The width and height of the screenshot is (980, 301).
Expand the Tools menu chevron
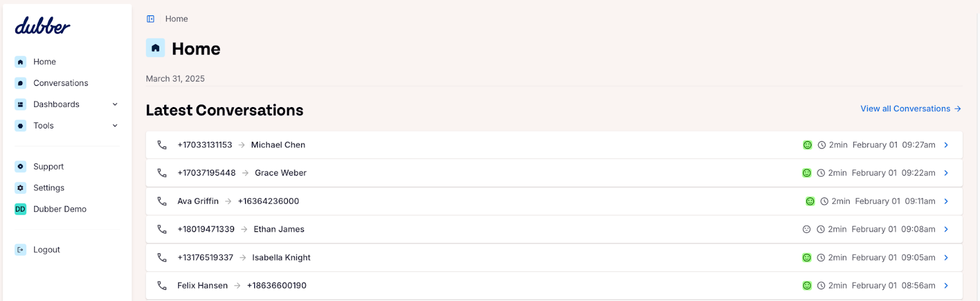tap(115, 126)
